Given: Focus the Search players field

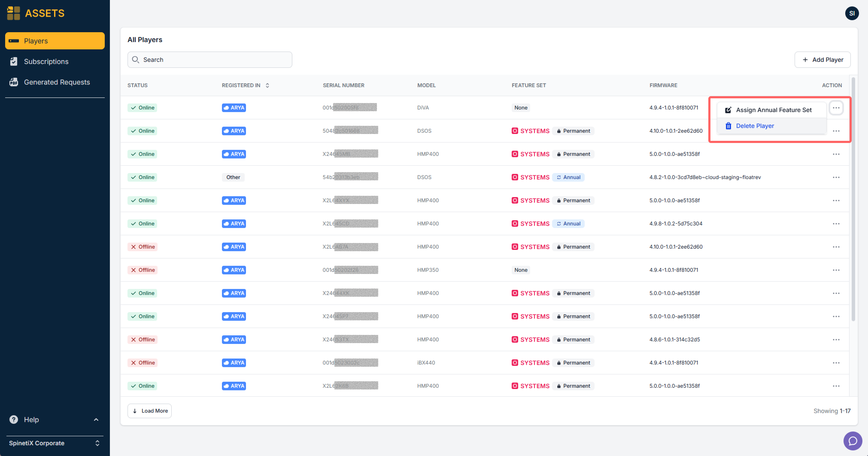Looking at the screenshot, I should click(209, 60).
